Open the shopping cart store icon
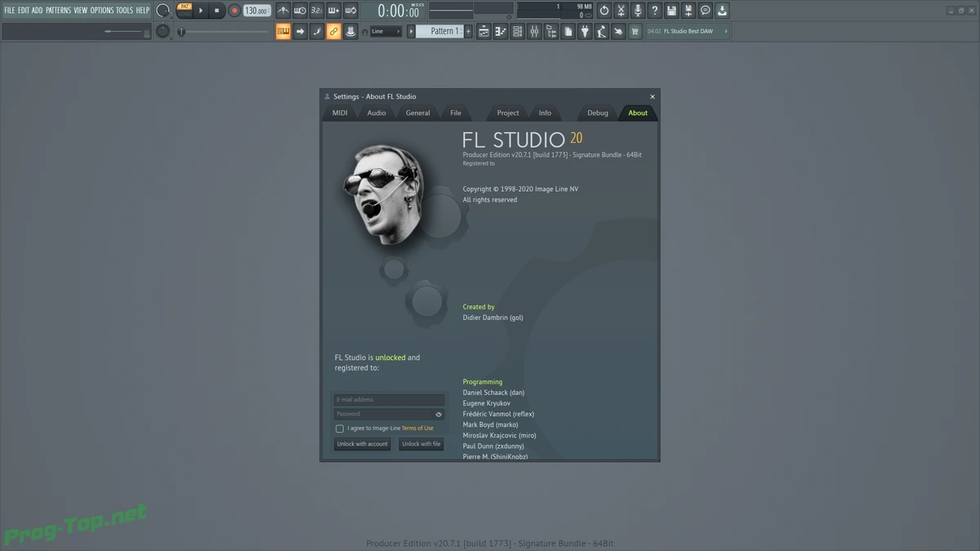The height and width of the screenshot is (551, 980). pos(635,31)
